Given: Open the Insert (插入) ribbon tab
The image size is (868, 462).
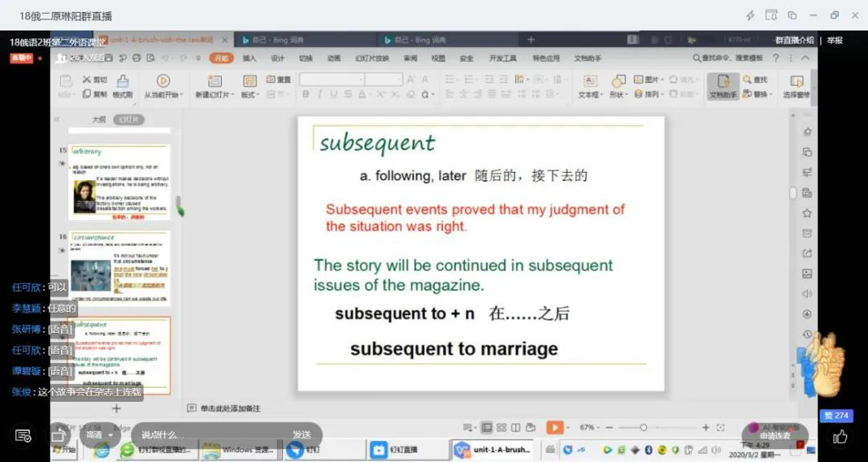Looking at the screenshot, I should tap(249, 59).
